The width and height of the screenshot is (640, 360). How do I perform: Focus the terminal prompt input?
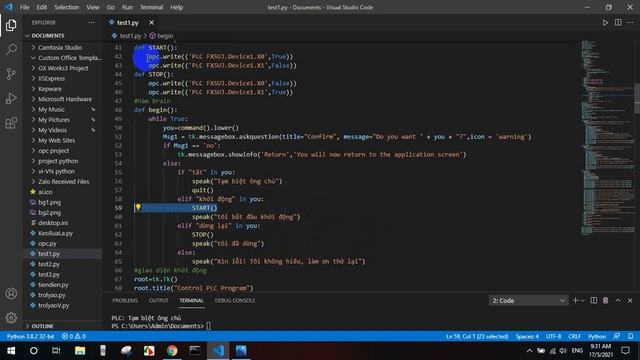(x=209, y=326)
